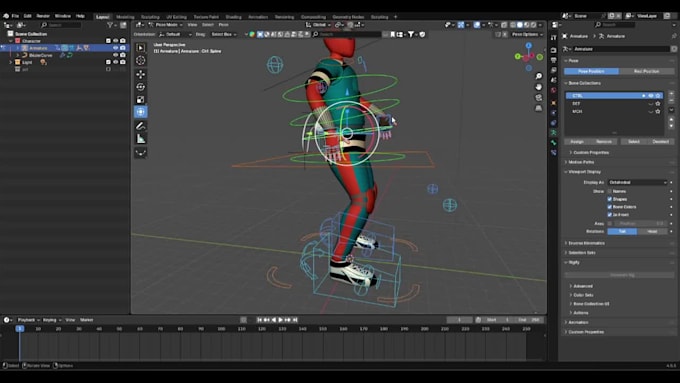This screenshot has width=680, height=383.
Task: Click Select bone collection button
Action: [634, 142]
